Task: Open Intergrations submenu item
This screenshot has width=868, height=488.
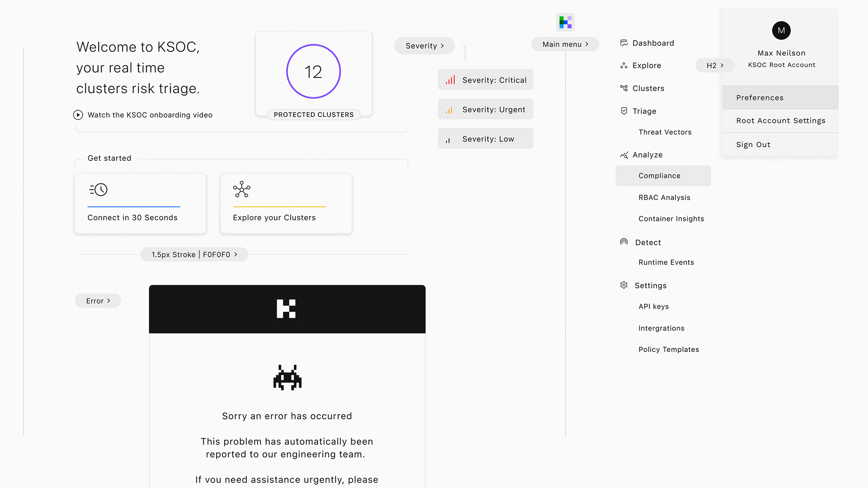Action: click(x=661, y=328)
